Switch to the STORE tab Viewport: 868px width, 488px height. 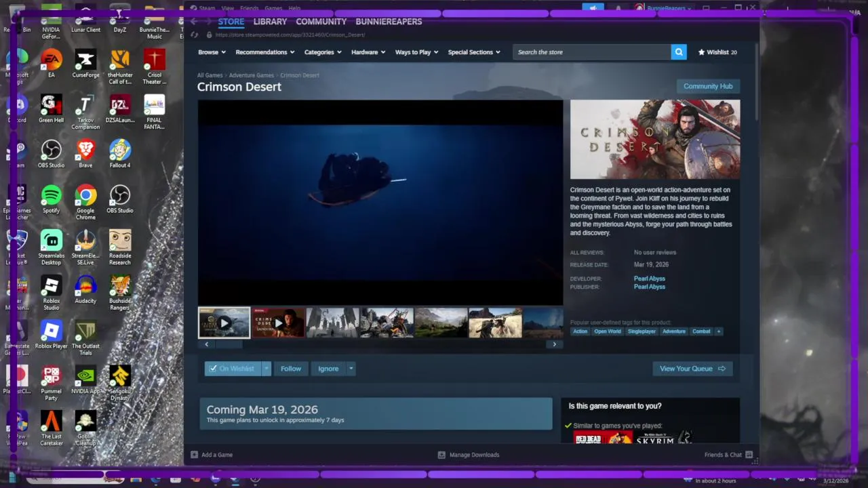[231, 22]
